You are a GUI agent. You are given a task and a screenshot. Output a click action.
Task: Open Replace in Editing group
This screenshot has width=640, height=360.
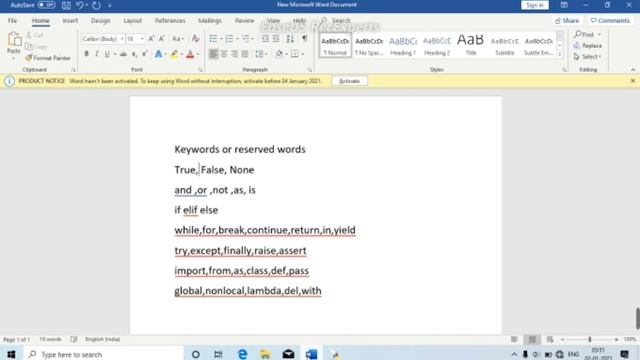click(588, 46)
